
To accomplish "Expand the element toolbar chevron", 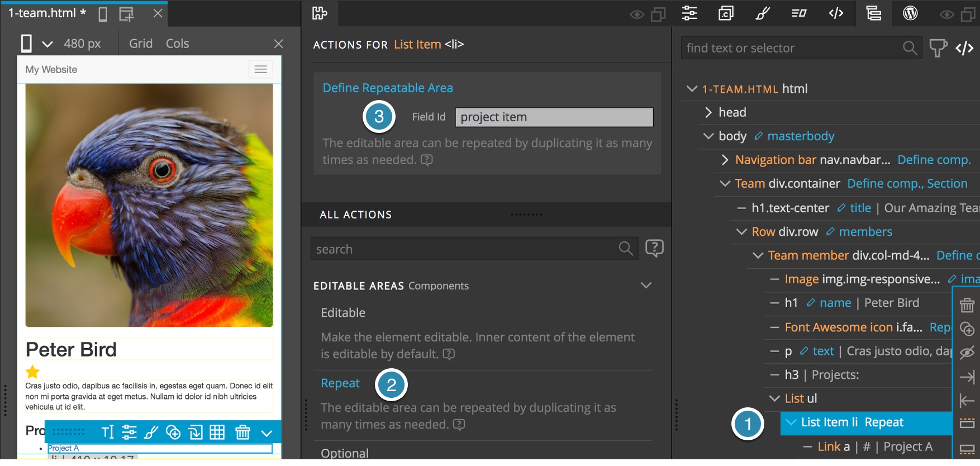I will click(x=267, y=433).
